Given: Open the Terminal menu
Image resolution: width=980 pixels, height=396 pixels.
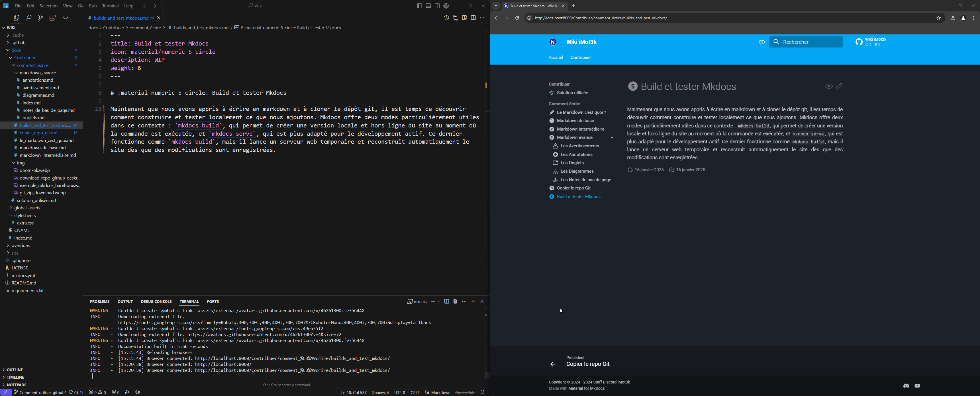Looking at the screenshot, I should pyautogui.click(x=110, y=6).
